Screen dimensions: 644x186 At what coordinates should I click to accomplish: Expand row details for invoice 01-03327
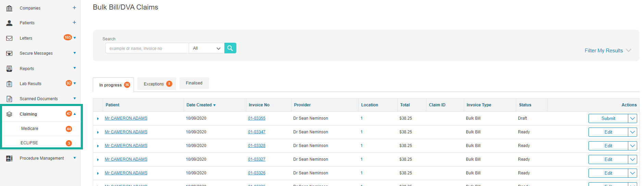[98, 160]
